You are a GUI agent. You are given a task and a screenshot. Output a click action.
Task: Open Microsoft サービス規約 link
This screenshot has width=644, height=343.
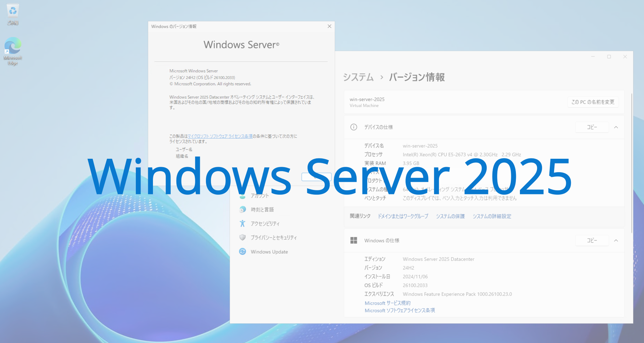point(388,303)
